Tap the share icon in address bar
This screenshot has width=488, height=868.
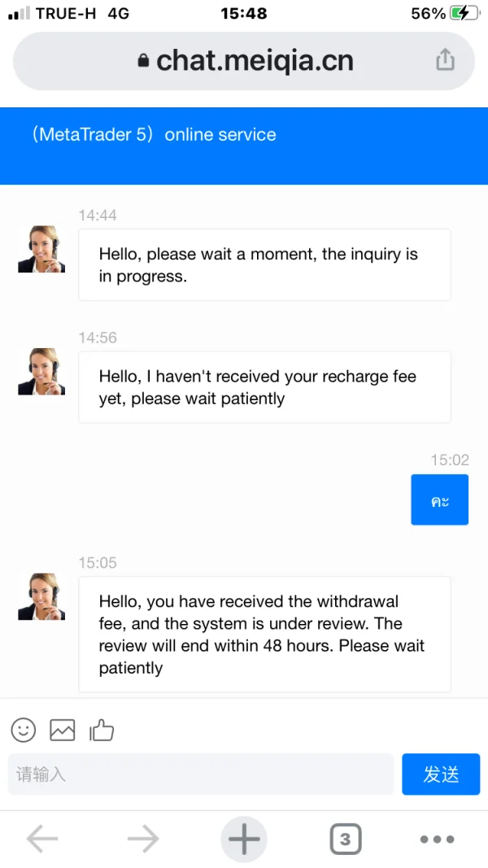(445, 59)
